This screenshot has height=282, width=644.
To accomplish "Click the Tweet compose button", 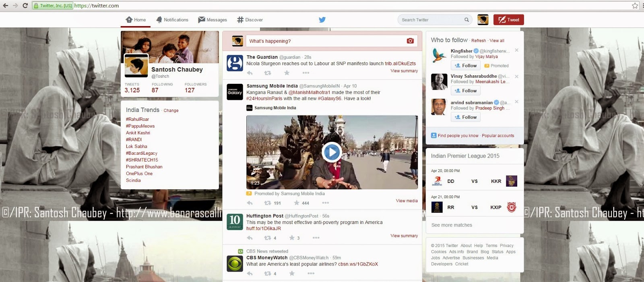I will [x=509, y=20].
